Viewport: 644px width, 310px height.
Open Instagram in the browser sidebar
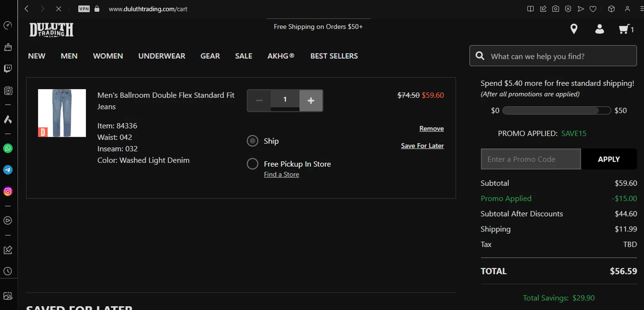coord(8,191)
